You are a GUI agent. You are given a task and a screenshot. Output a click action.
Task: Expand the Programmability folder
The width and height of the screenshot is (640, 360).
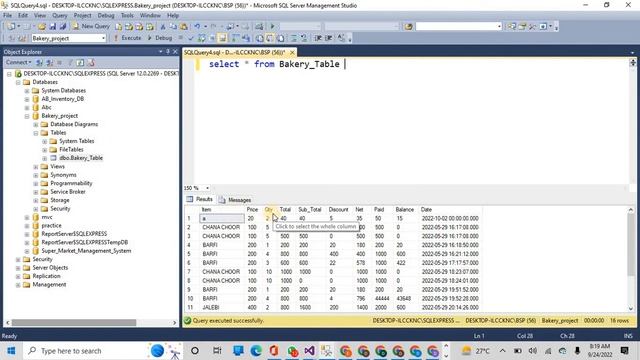coord(36,183)
